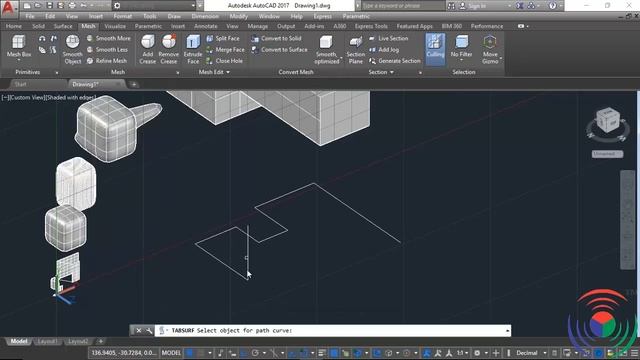Open the 1:1 annotation scale dropdown

[x=462, y=353]
